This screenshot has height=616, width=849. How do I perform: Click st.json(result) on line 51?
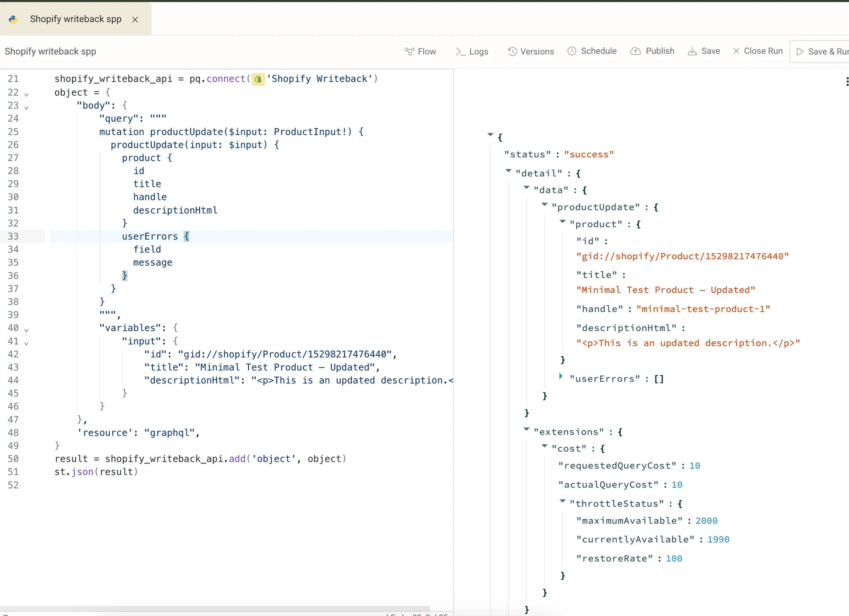tap(96, 472)
